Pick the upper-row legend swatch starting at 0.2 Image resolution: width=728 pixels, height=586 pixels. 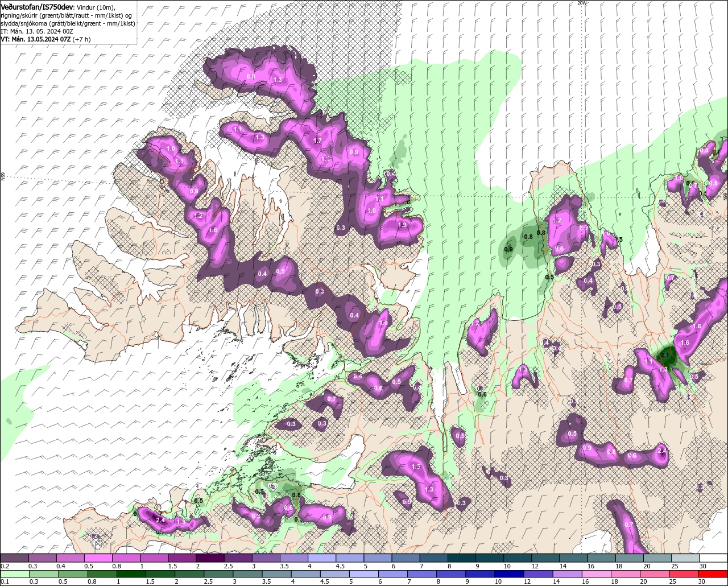pos(14,558)
